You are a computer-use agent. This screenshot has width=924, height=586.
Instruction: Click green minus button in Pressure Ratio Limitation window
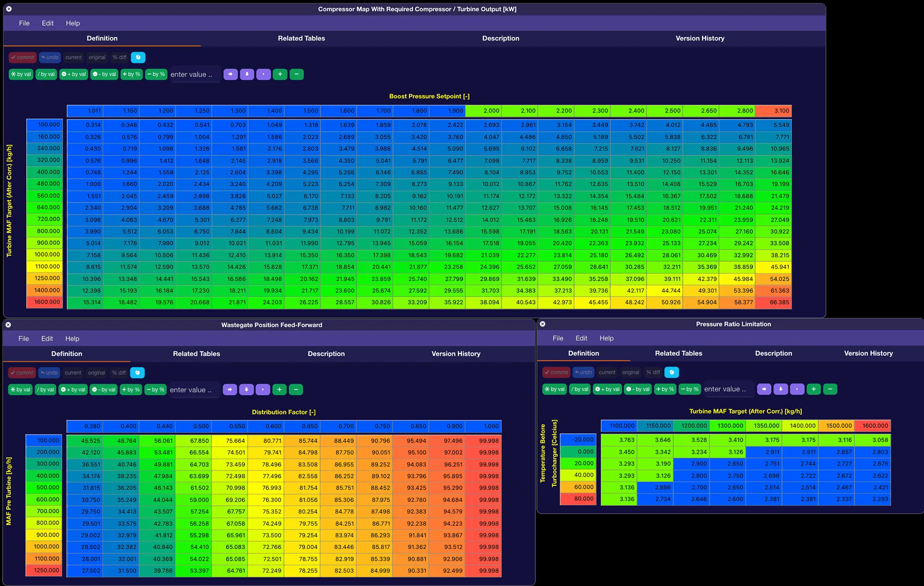(x=830, y=389)
